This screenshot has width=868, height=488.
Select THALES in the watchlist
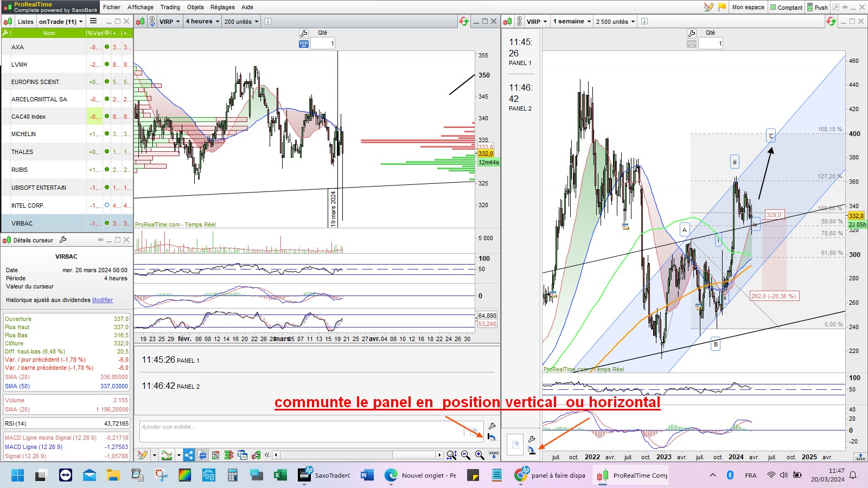tap(67, 152)
